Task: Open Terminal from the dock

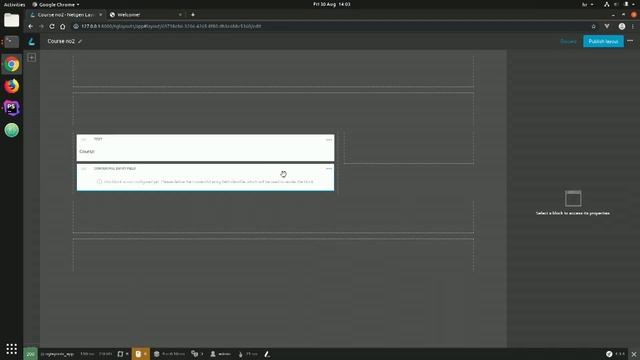Action: pyautogui.click(x=11, y=42)
